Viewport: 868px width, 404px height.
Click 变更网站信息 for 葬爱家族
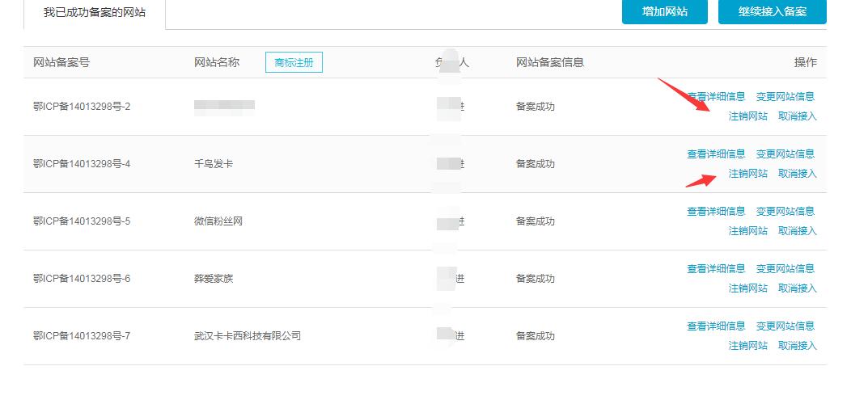[x=785, y=269]
